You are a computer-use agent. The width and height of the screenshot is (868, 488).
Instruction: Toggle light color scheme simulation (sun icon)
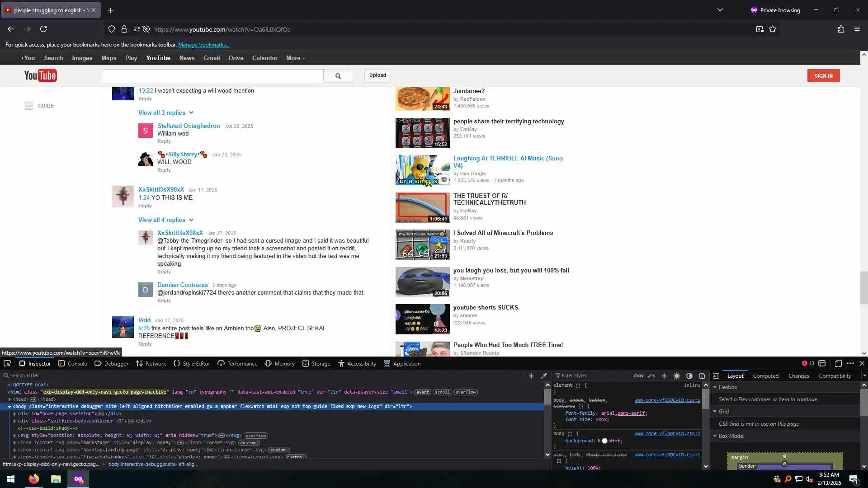click(x=677, y=375)
